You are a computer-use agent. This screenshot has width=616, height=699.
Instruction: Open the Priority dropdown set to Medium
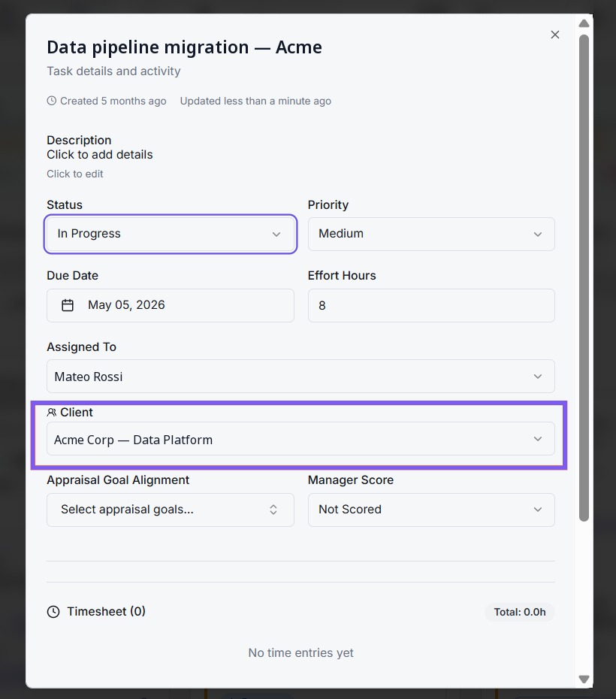click(x=431, y=234)
